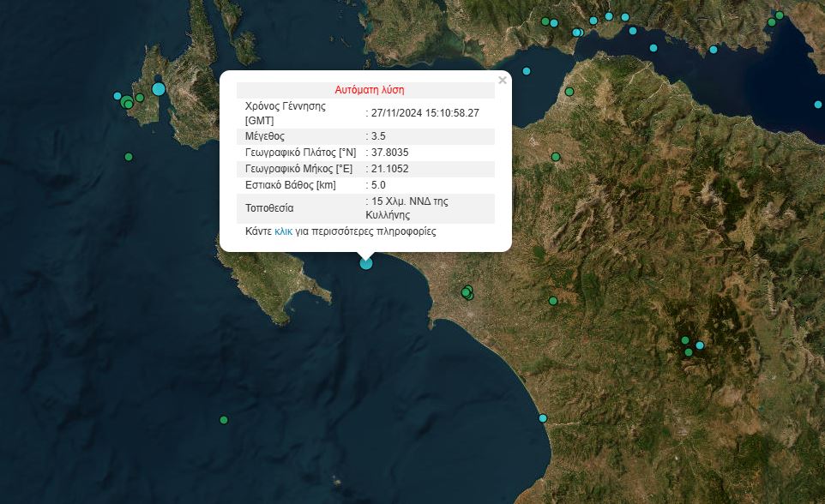Click the green marker in sea south of Kefalonia

(129, 157)
